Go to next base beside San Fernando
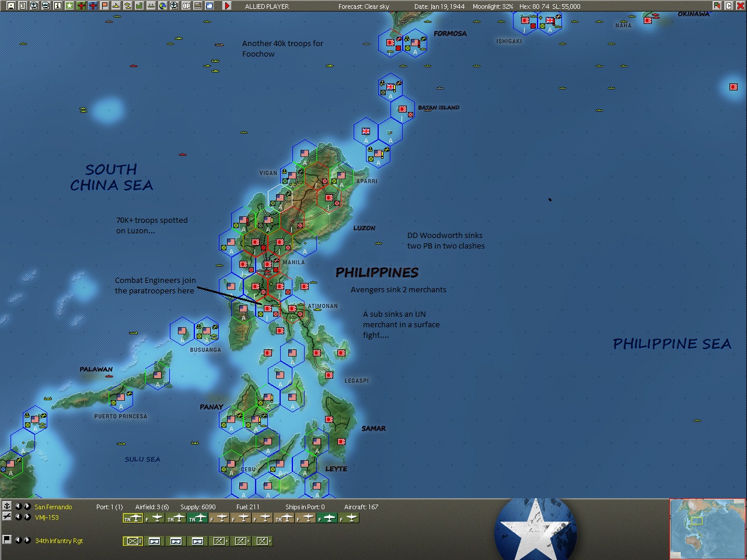Screen dimensions: 747x560 (27, 506)
